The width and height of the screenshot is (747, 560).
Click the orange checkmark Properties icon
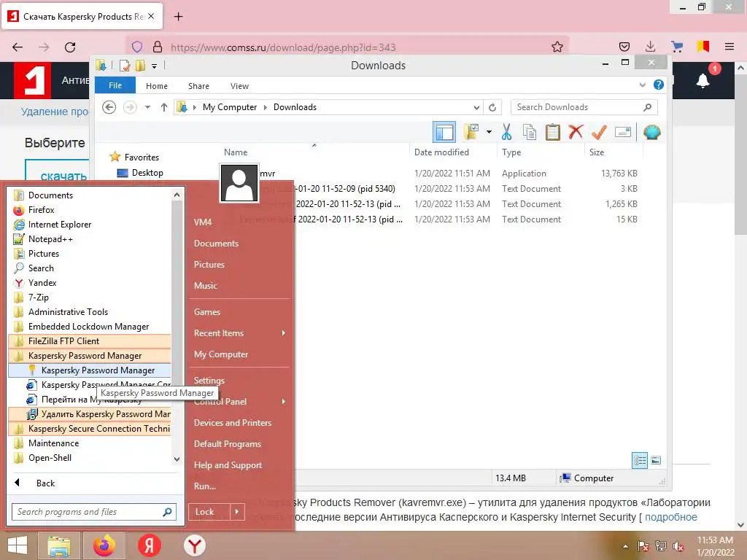point(599,132)
